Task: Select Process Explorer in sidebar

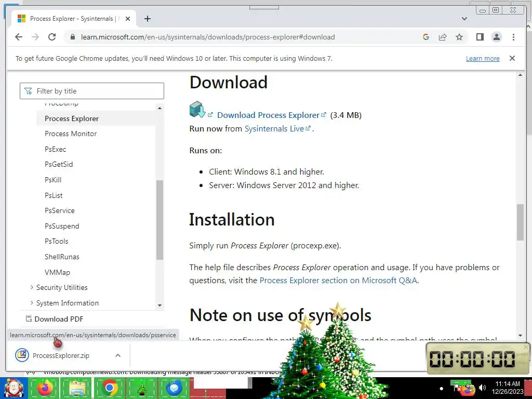Action: click(72, 118)
